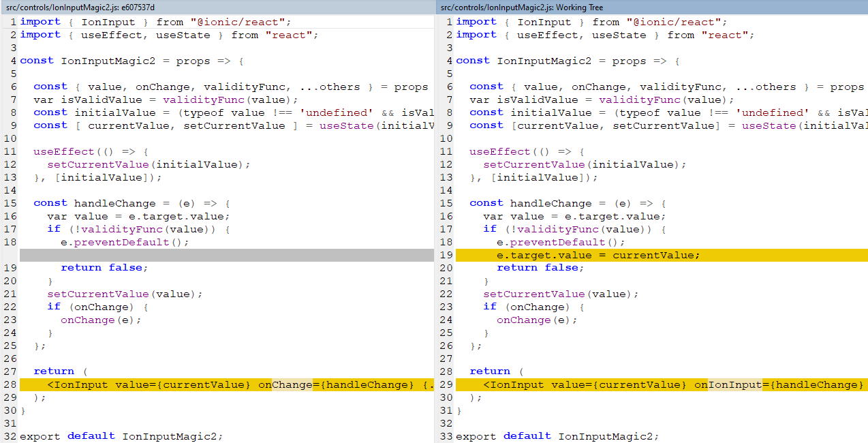This screenshot has height=443, width=868.
Task: Click 'onChange(e);' in e607537d pane
Action: pos(101,320)
